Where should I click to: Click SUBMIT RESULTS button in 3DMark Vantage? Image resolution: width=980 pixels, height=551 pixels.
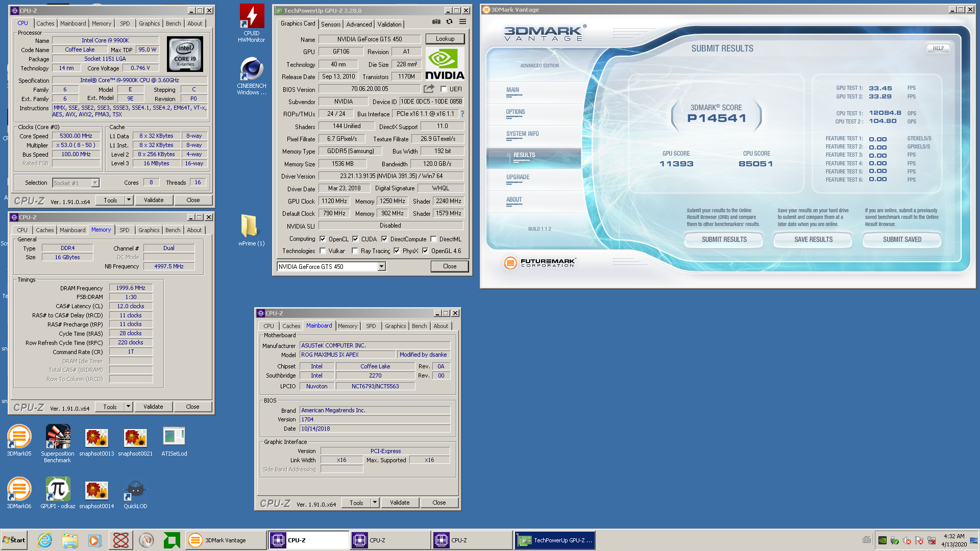tap(724, 239)
